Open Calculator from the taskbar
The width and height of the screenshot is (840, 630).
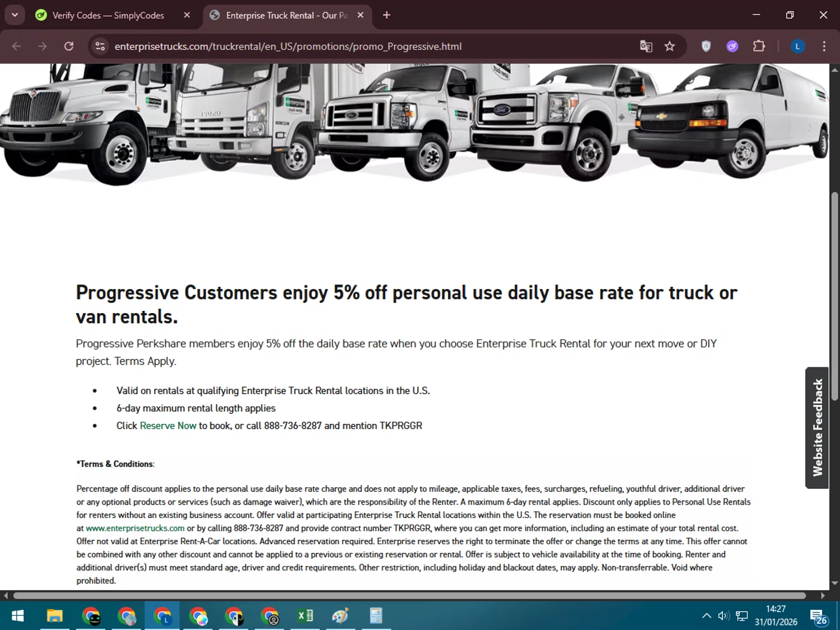[376, 616]
